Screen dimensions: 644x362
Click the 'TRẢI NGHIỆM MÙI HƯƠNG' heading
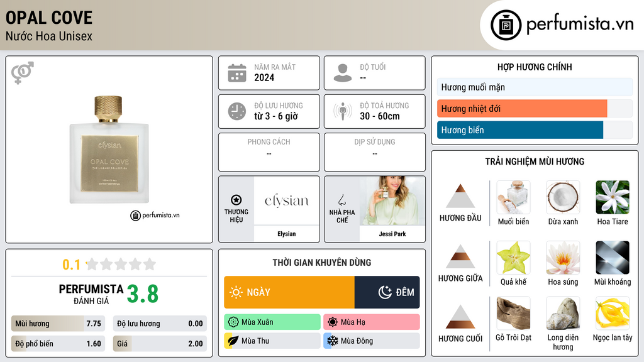(535, 162)
